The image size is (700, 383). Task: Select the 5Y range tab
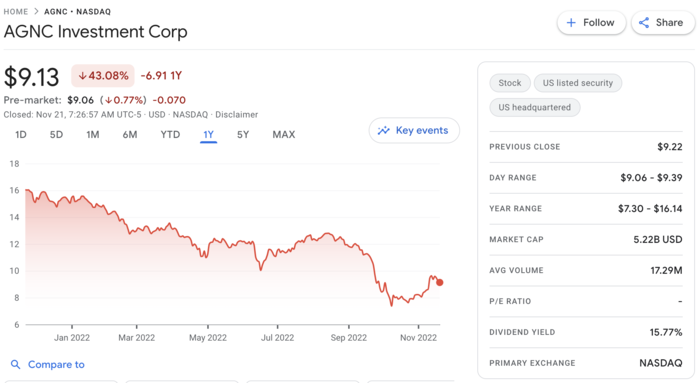243,134
